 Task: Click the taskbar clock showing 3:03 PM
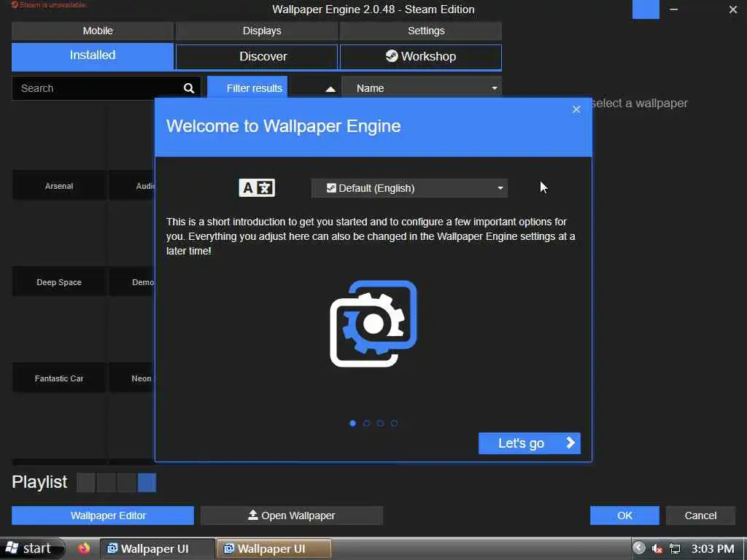pos(713,548)
